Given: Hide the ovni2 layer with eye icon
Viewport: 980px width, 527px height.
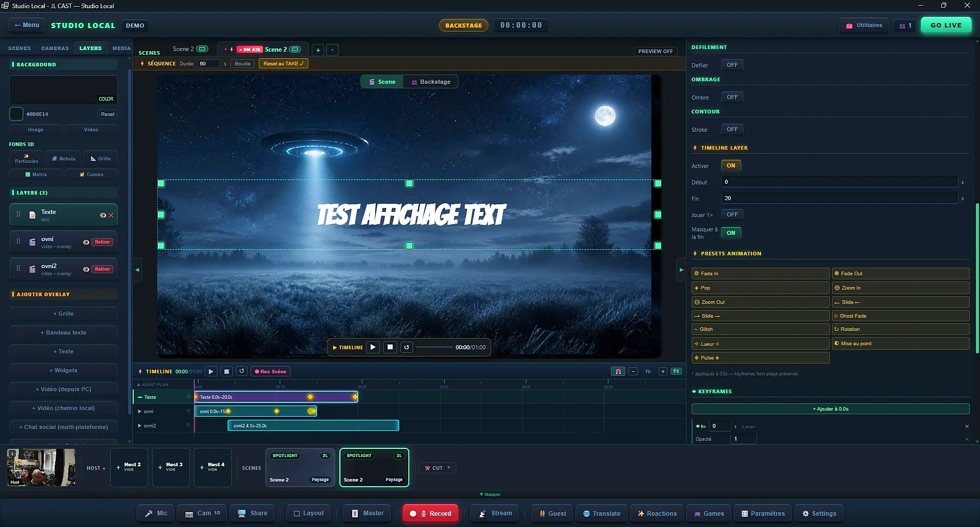Looking at the screenshot, I should 86,269.
